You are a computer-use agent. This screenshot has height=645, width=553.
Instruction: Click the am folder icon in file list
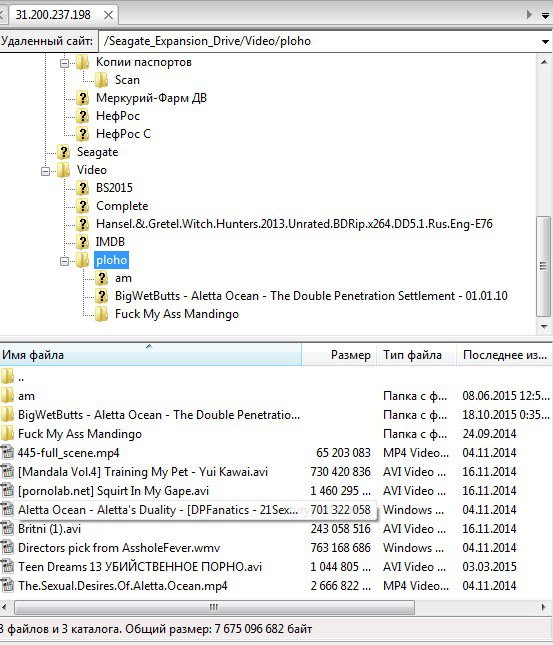[7, 396]
